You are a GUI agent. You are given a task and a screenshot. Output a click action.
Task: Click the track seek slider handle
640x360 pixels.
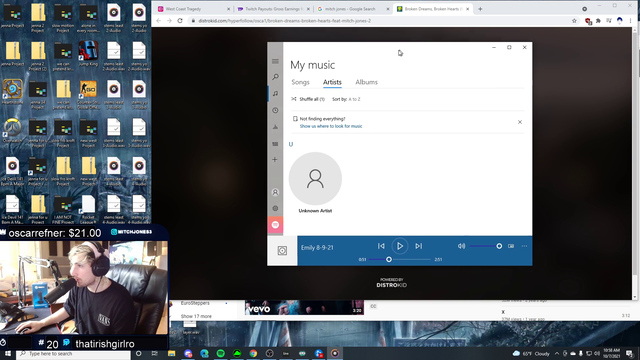click(x=389, y=259)
